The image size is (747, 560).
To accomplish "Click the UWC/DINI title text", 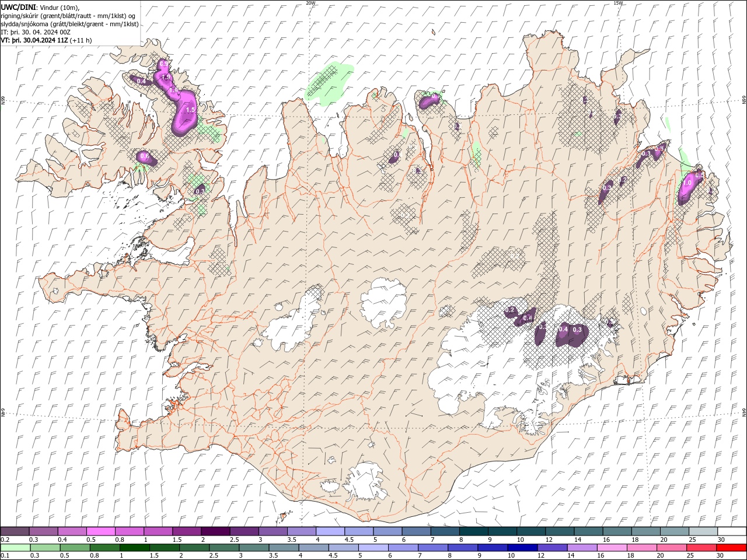I will click(18, 7).
